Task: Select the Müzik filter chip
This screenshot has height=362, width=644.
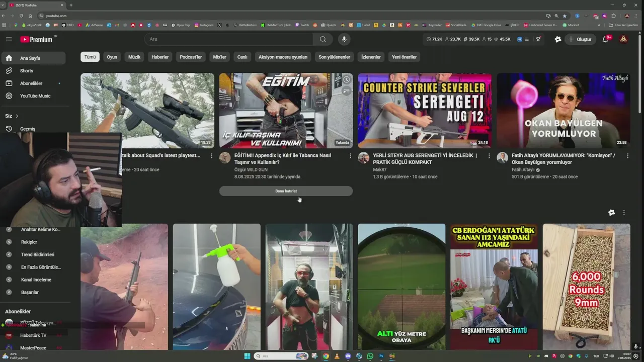Action: 134,57
